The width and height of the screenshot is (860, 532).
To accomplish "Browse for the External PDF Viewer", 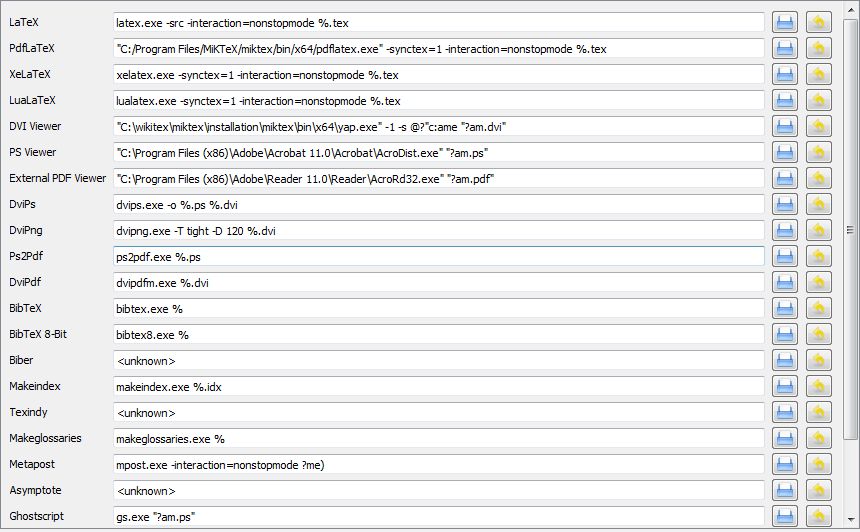I will 785,178.
